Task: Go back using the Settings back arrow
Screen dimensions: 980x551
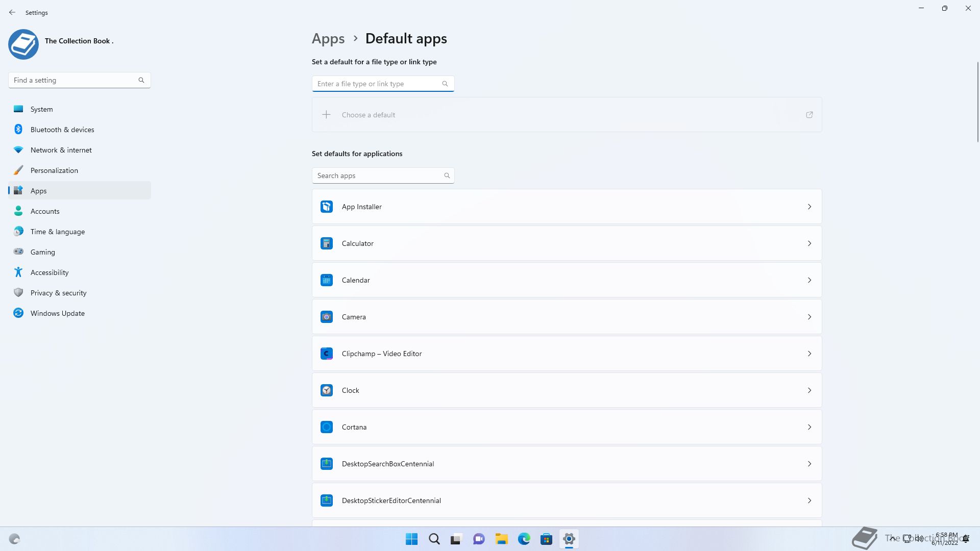Action: tap(12, 12)
